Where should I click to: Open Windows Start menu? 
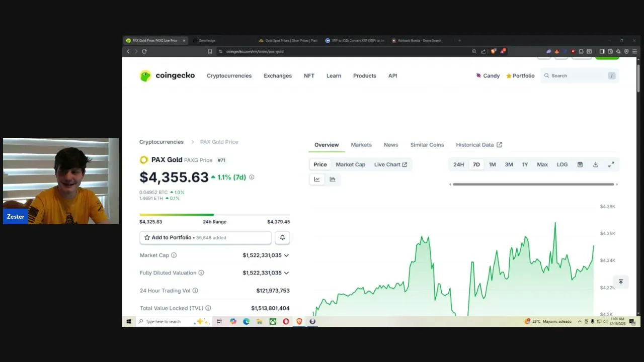tap(129, 321)
